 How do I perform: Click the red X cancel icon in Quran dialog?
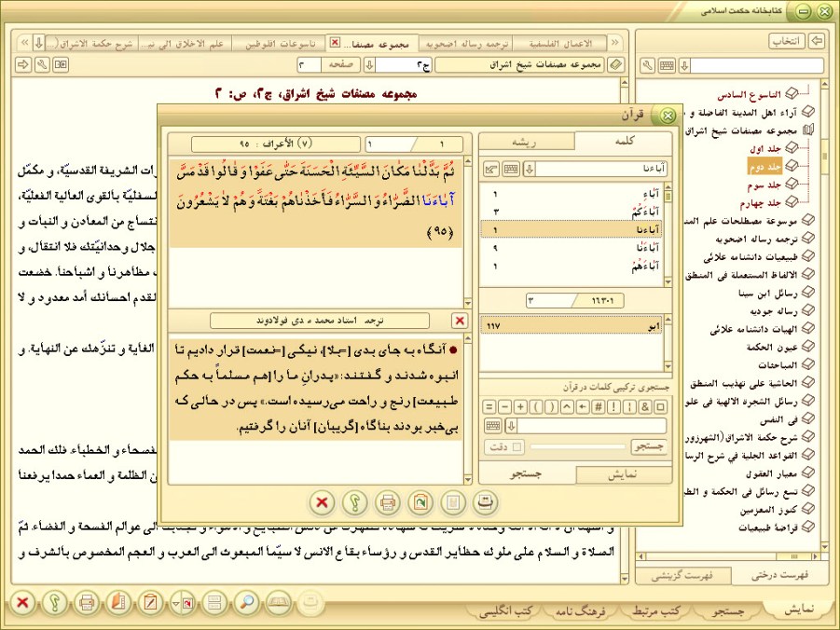coord(322,502)
